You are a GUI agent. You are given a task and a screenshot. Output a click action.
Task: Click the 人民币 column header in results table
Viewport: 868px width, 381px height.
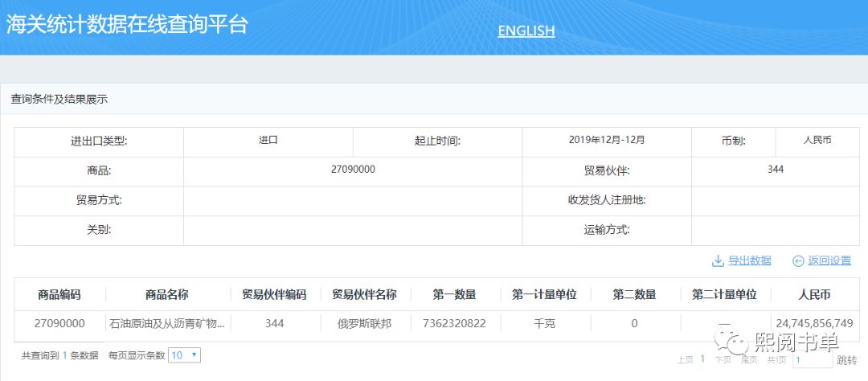tap(814, 295)
